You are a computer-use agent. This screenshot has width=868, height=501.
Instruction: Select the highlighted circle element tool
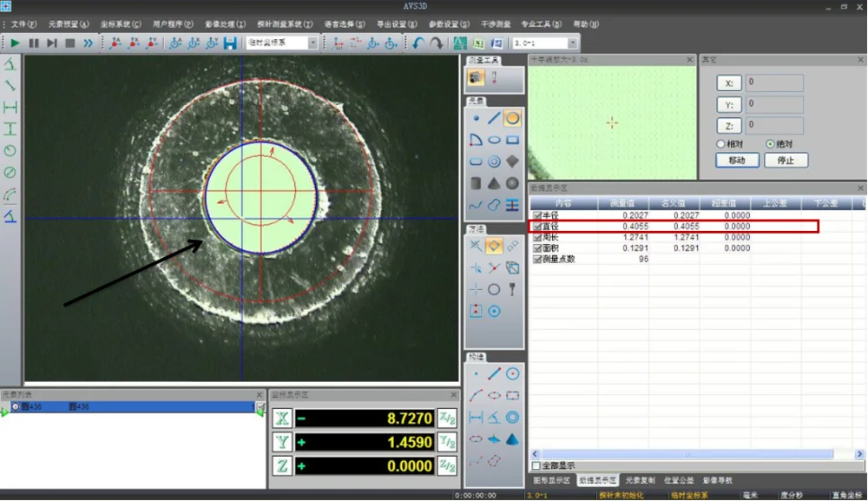(x=513, y=118)
